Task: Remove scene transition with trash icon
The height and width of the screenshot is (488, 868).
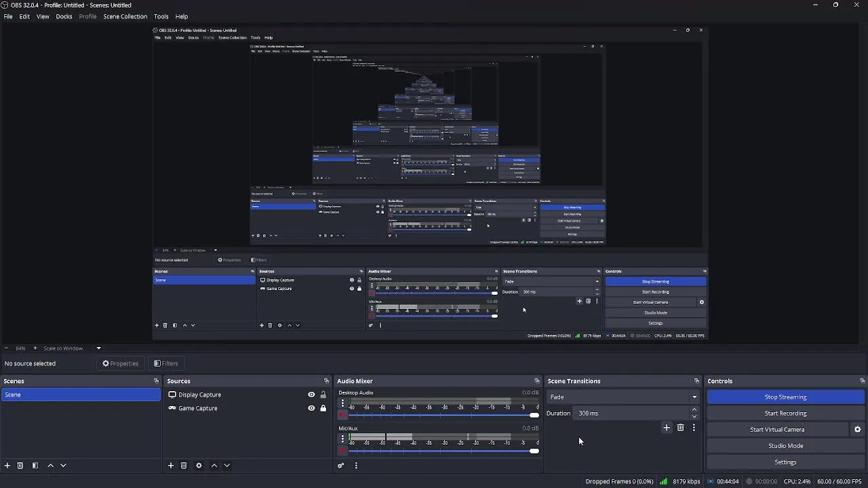Action: point(681,428)
